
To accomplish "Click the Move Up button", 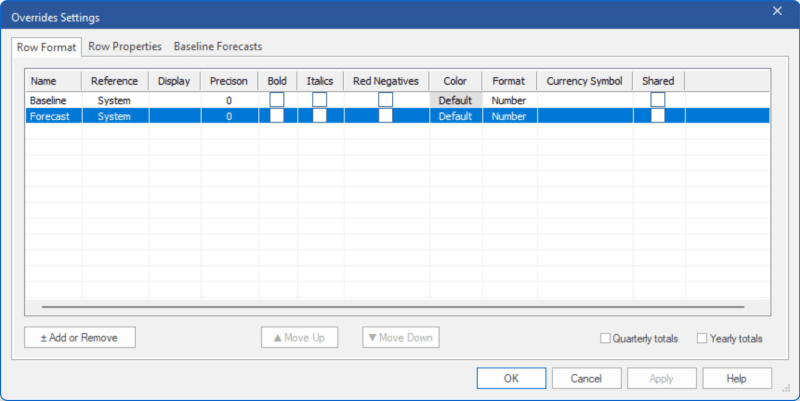I will [x=299, y=337].
